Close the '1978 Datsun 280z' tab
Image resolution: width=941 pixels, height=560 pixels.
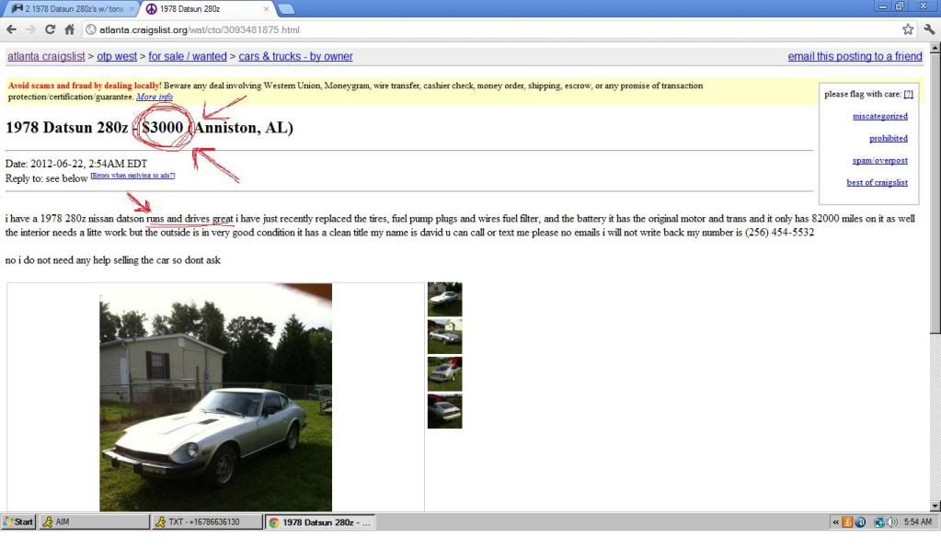click(265, 9)
